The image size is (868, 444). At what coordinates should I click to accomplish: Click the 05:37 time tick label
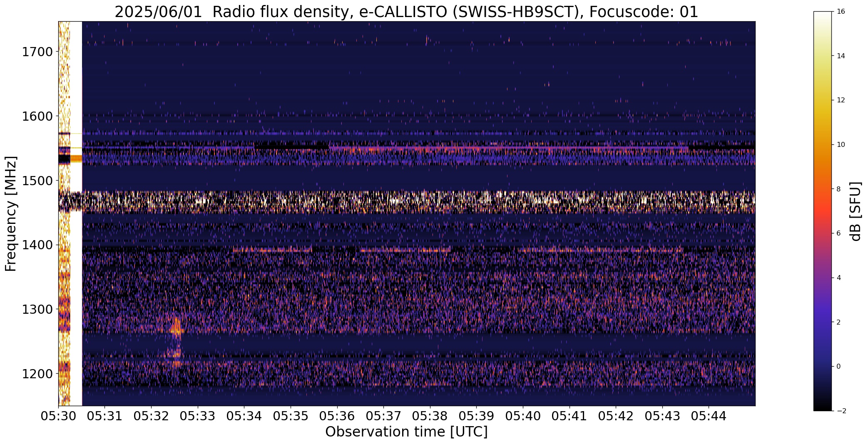click(x=384, y=416)
